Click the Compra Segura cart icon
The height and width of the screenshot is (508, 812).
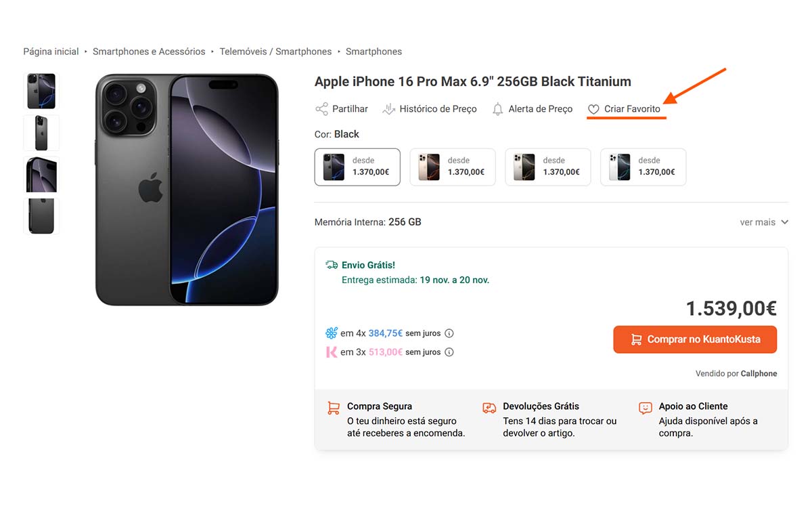(x=334, y=408)
